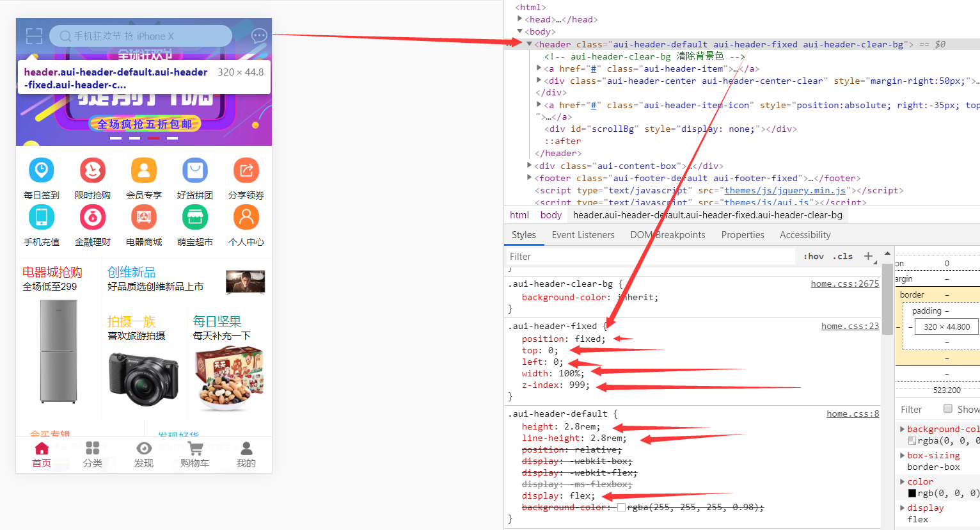
Task: Select html in the breadcrumb bar
Action: (519, 215)
